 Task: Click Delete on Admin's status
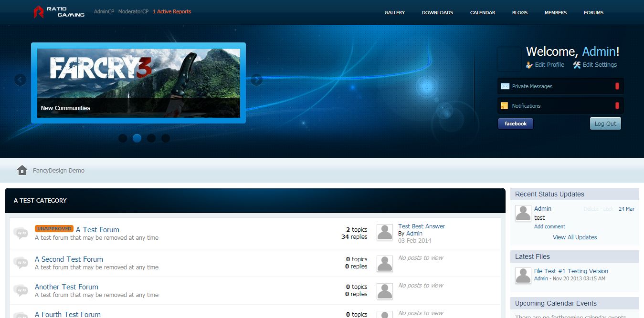(591, 209)
